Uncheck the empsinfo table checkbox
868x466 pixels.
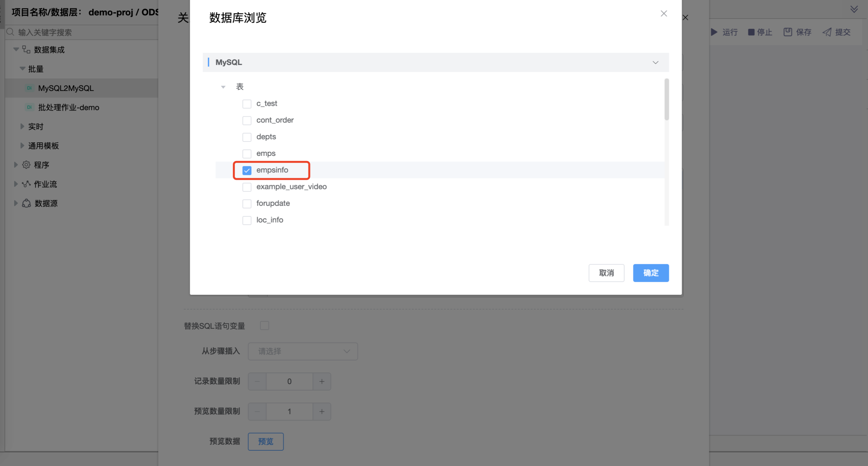point(247,171)
